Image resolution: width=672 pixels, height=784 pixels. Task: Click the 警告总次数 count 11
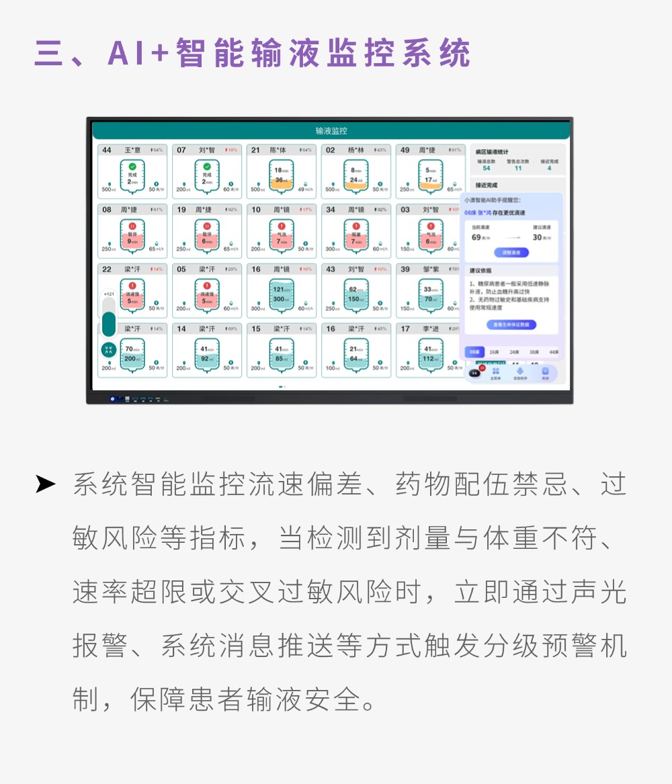coord(517,168)
